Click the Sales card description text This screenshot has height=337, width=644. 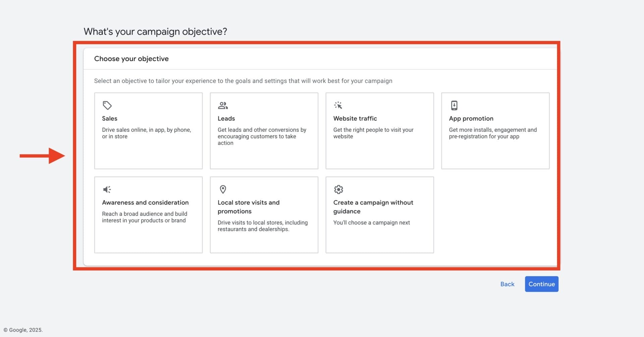147,133
